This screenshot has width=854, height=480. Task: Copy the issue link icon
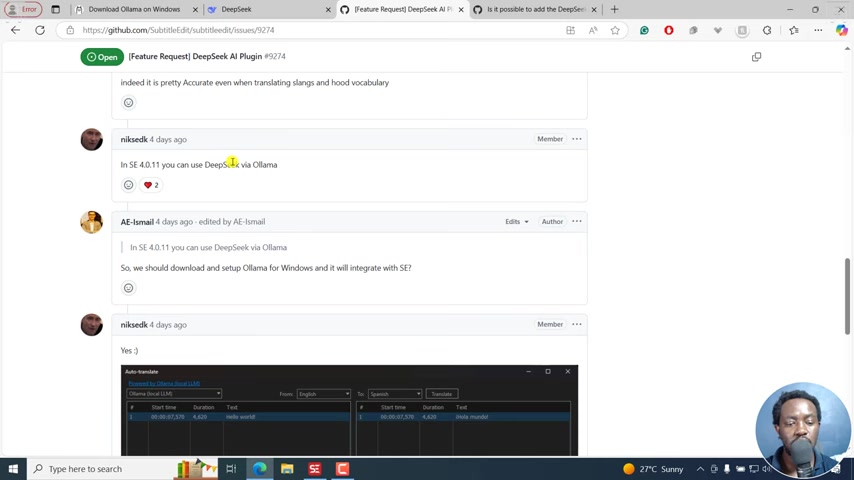tap(756, 57)
